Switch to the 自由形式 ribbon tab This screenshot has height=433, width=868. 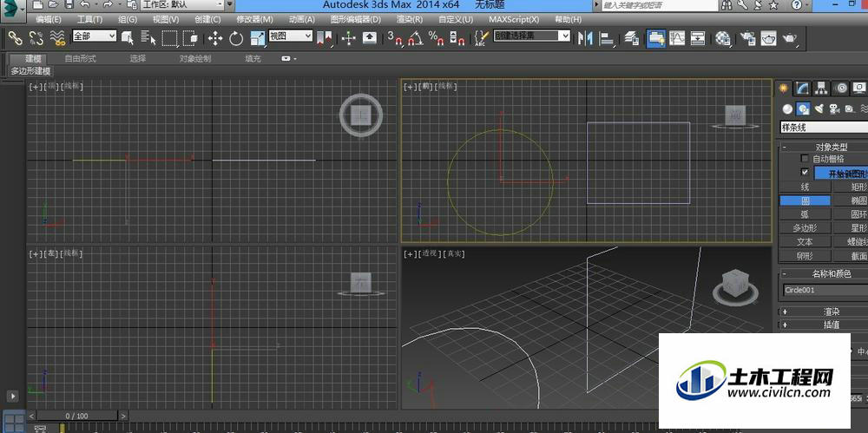click(80, 58)
